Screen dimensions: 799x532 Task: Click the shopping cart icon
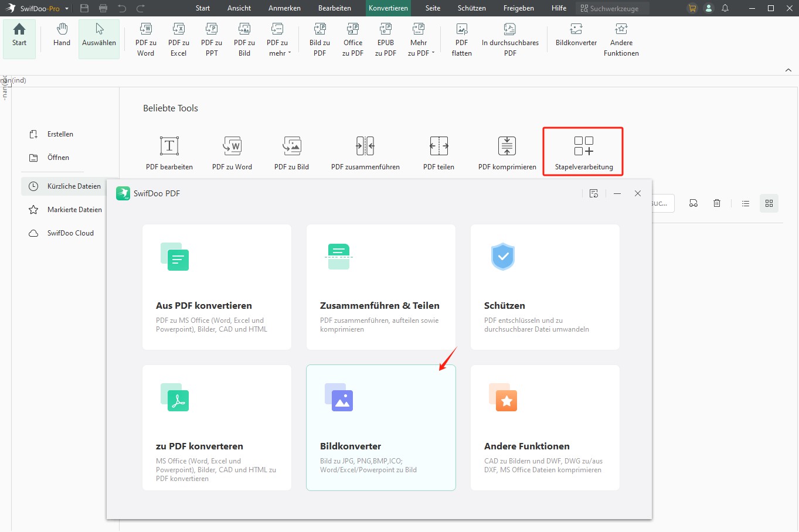tap(692, 8)
